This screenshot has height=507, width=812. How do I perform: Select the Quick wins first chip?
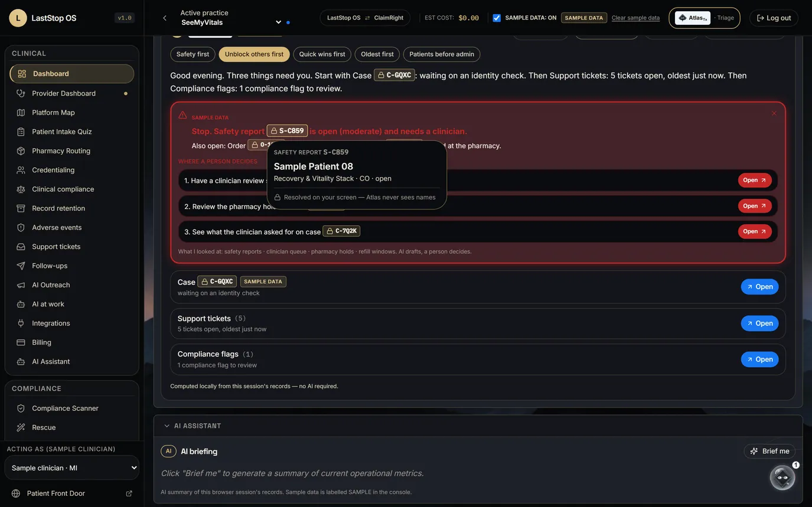(322, 54)
